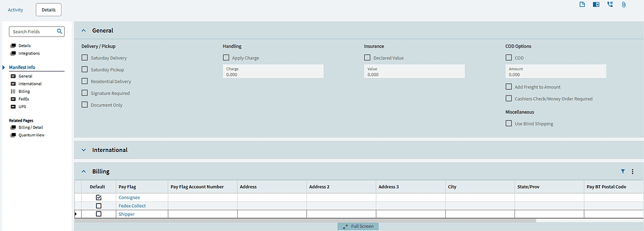
Task: Select the Details tab
Action: click(x=48, y=9)
